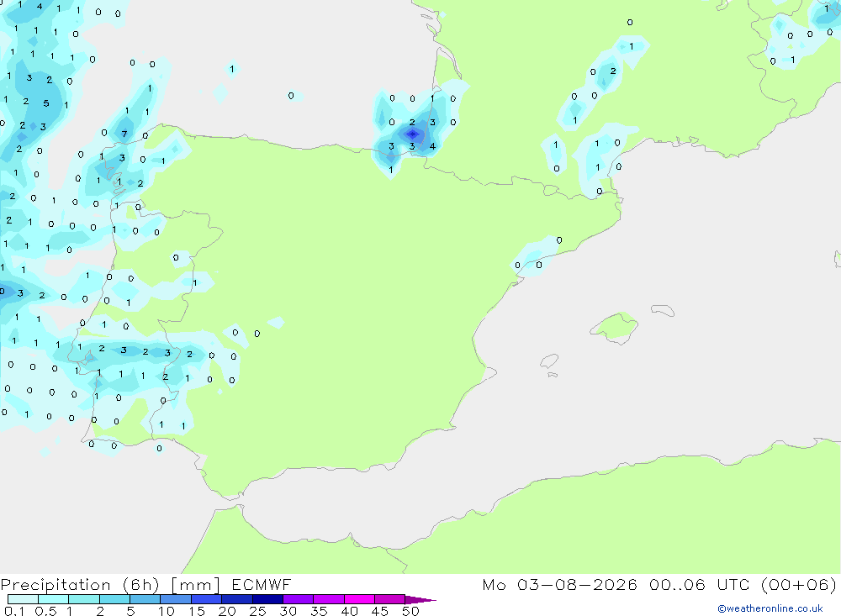This screenshot has width=841, height=616.
Task: Select the 20–25 mm dark navy legend swatch
Action: [237, 599]
